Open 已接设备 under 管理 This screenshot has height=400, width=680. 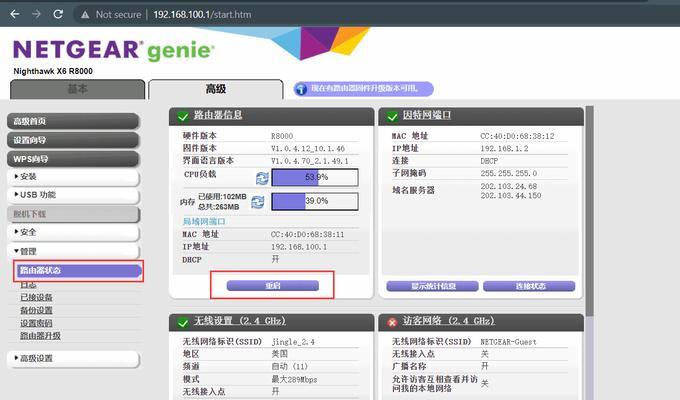36,298
